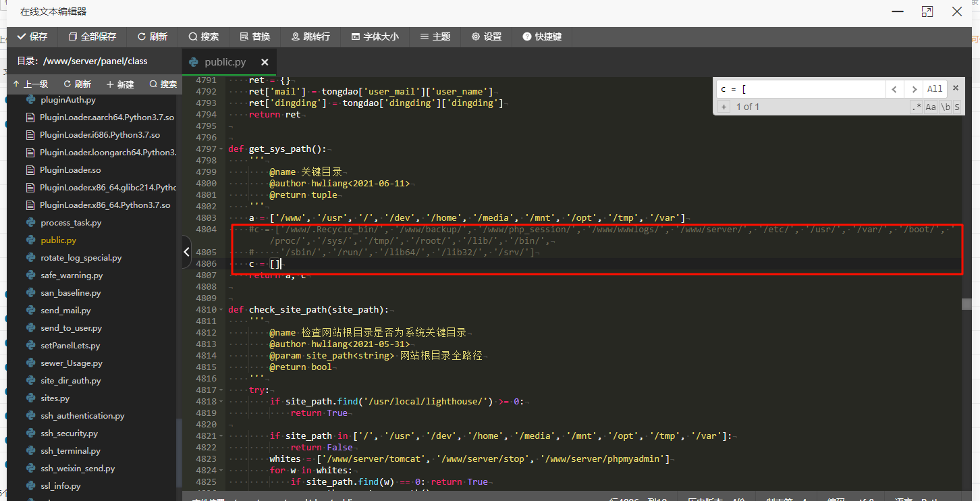Open site_dir_auth.py file

click(70, 381)
